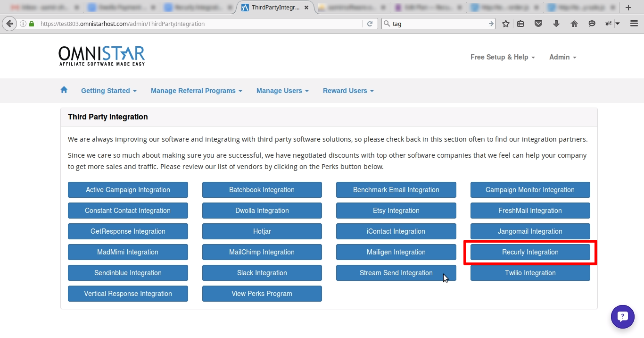Viewport: 644px width, 338px height.
Task: Click the Third Party Integration heading
Action: pos(108,117)
